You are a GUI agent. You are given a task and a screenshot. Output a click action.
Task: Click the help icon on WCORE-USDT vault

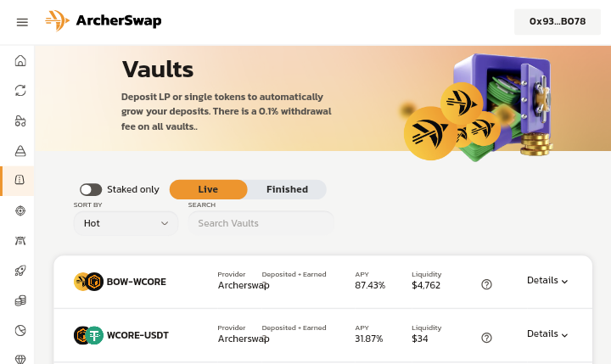click(486, 338)
